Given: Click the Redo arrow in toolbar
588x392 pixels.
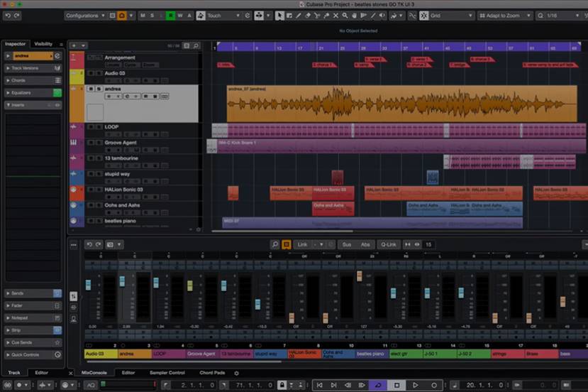Looking at the screenshot, I should pos(17,16).
